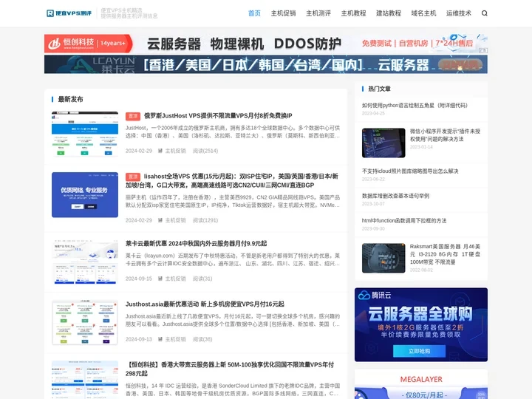The image size is (532, 399).
Task: Click the 莱卡云 article summary text
Action: pos(233,259)
